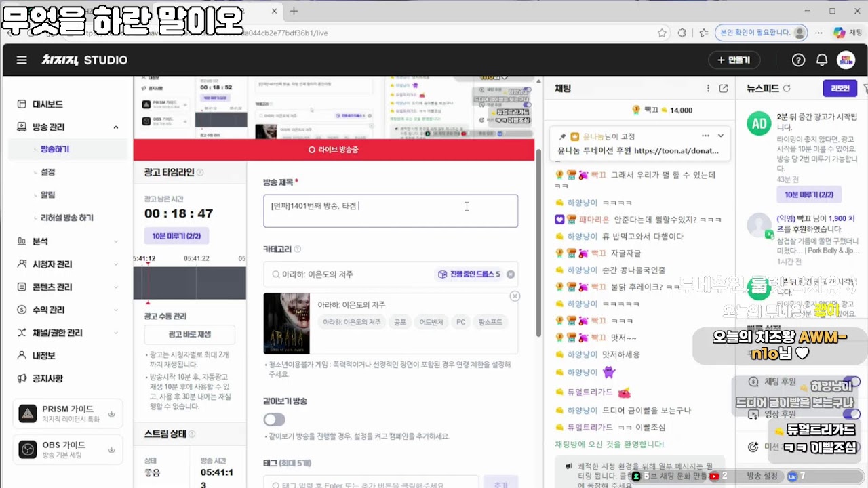
Task: Click the 어드벤처 tag chip
Action: 431,323
